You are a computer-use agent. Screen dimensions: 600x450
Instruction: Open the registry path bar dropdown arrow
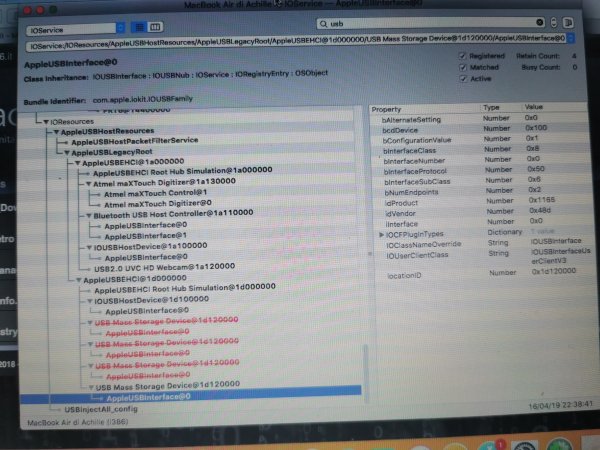click(570, 38)
